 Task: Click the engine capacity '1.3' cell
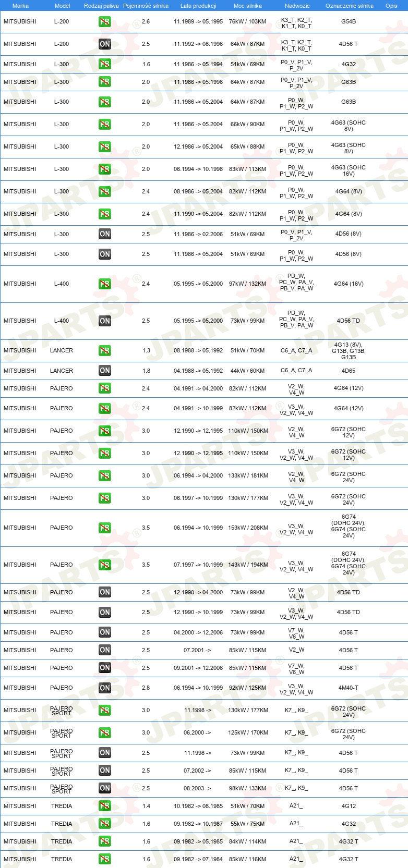point(146,351)
